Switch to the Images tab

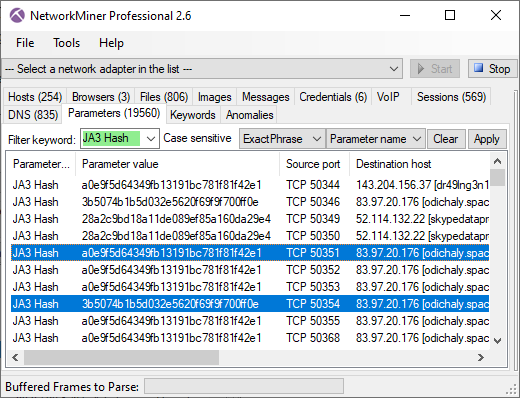pos(214,97)
